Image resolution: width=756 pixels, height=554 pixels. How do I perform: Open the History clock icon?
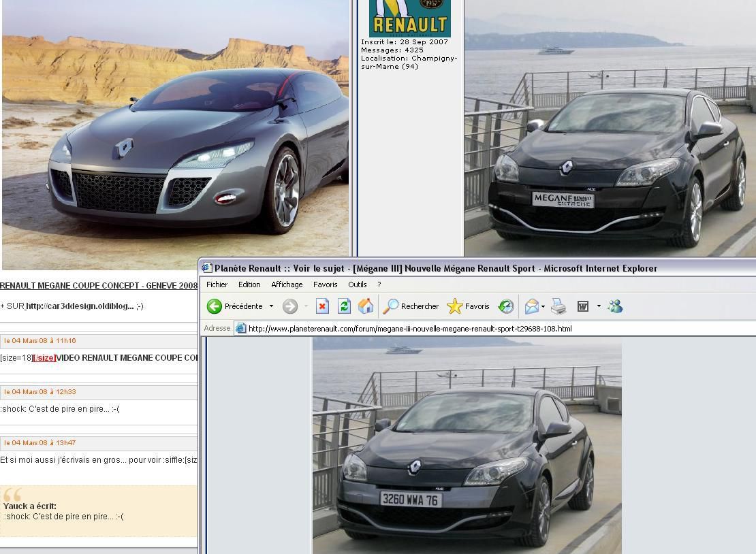coord(506,306)
